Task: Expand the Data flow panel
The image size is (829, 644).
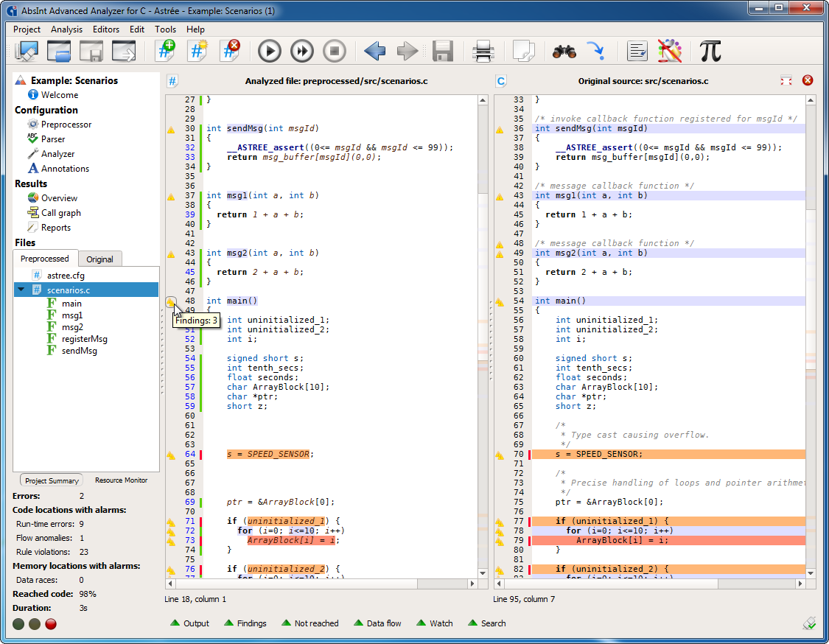Action: click(x=377, y=623)
